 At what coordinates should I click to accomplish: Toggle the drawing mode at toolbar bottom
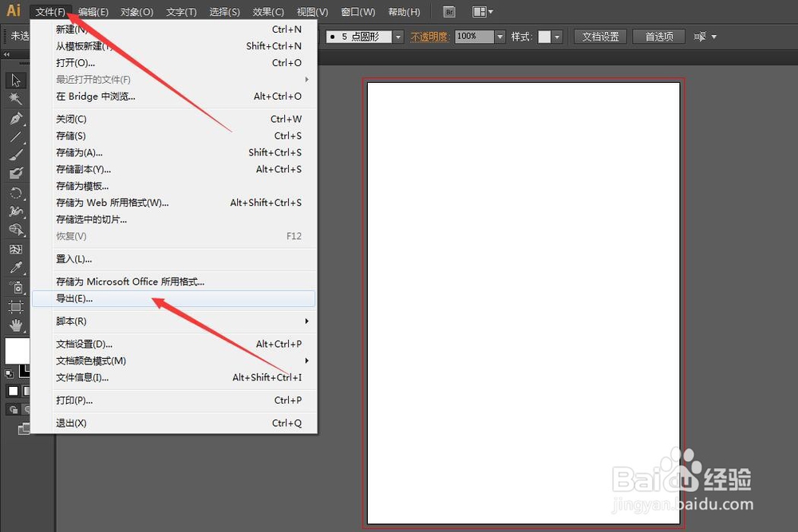[14, 408]
